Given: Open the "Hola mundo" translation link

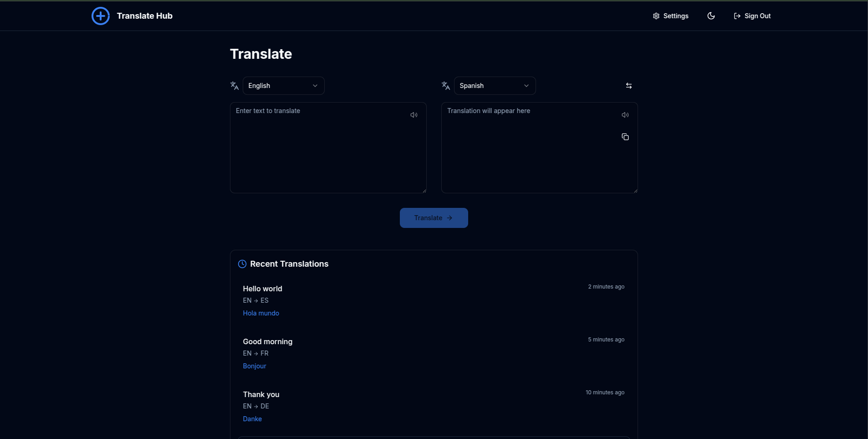Looking at the screenshot, I should (261, 313).
